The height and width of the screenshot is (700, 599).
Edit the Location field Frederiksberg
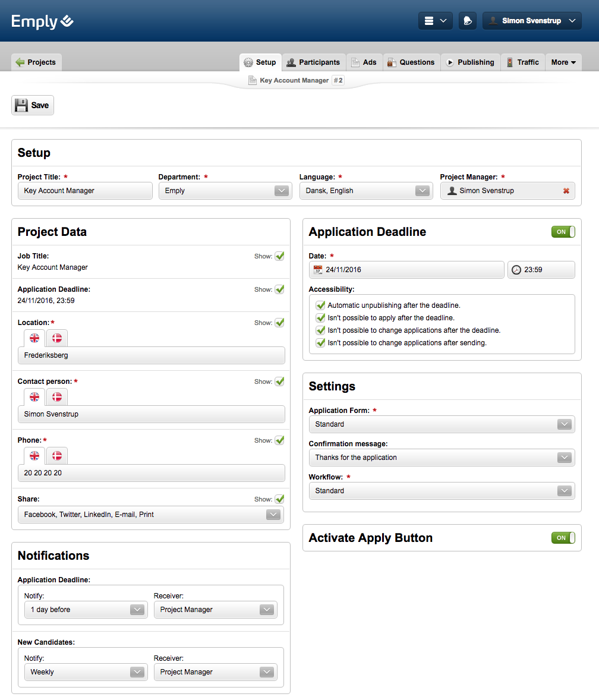[152, 355]
